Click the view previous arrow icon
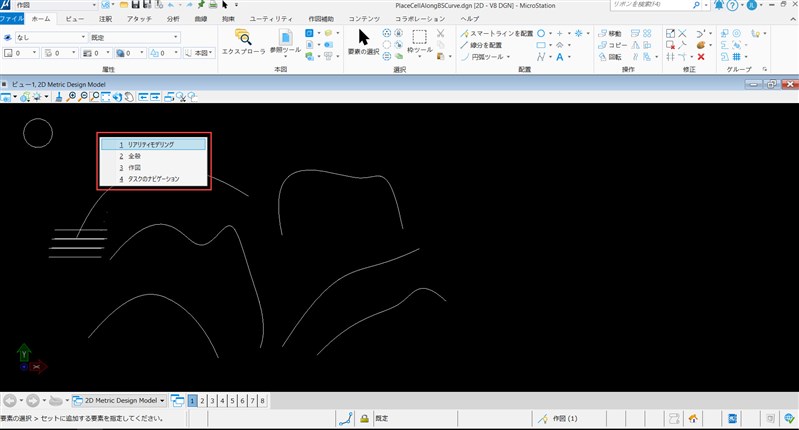Screen dimensions: 799x430 pyautogui.click(x=143, y=97)
